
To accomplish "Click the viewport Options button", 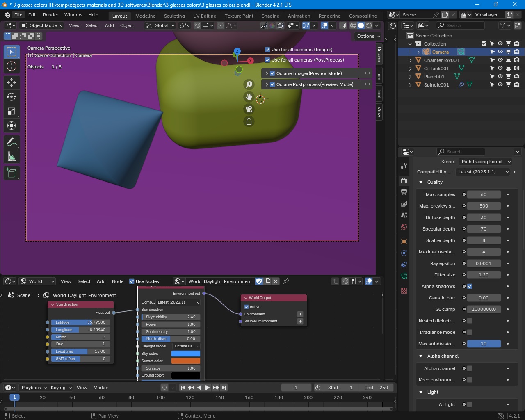I will (368, 36).
